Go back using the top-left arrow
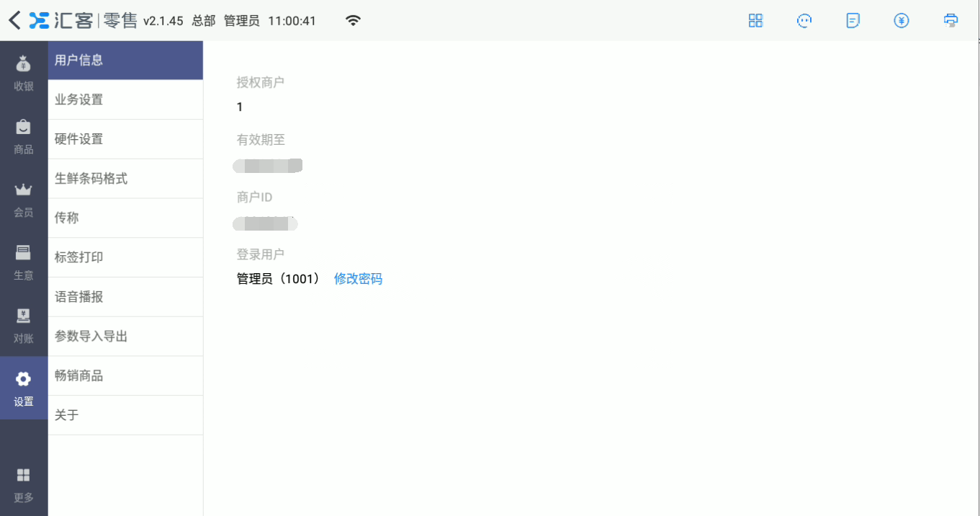The image size is (980, 516). [x=14, y=20]
